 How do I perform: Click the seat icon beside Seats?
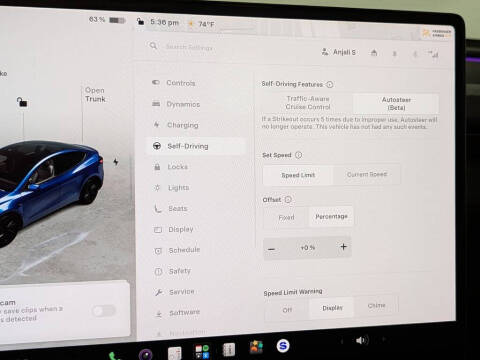(x=157, y=209)
